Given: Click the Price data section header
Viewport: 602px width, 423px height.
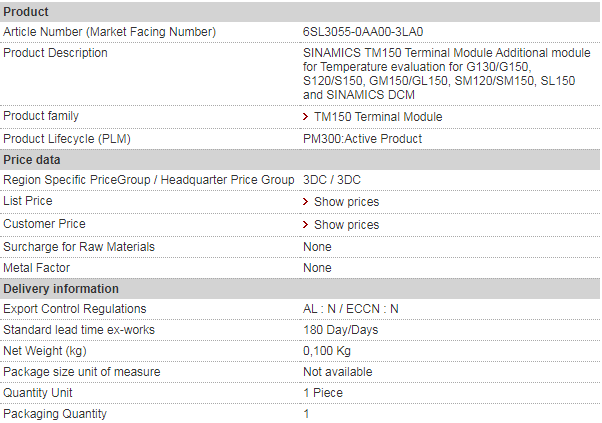Looking at the screenshot, I should (x=300, y=160).
